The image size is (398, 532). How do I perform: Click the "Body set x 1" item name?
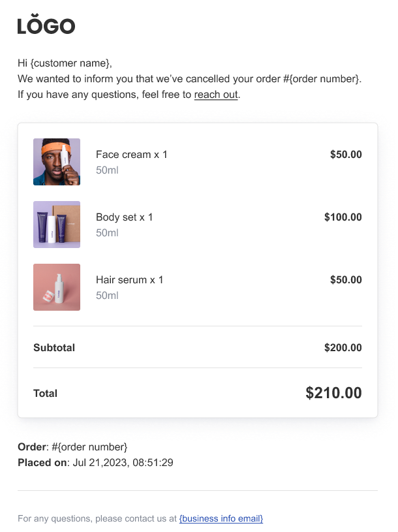tap(125, 217)
